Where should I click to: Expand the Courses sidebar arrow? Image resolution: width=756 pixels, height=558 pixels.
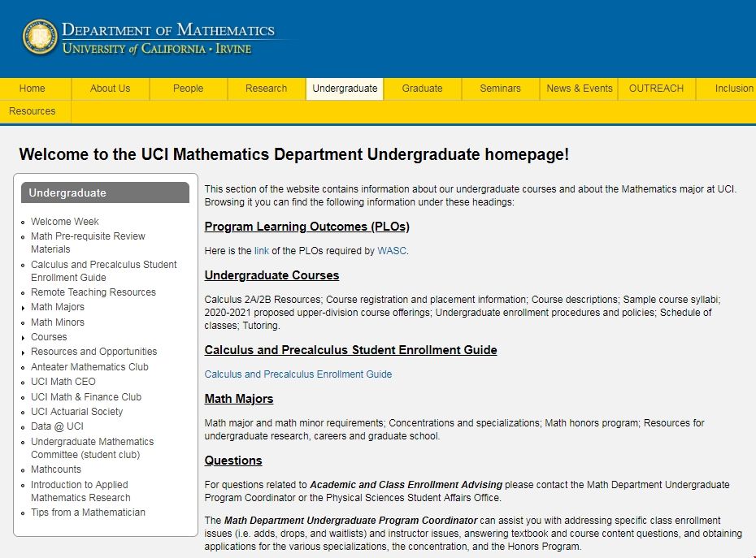(23, 338)
